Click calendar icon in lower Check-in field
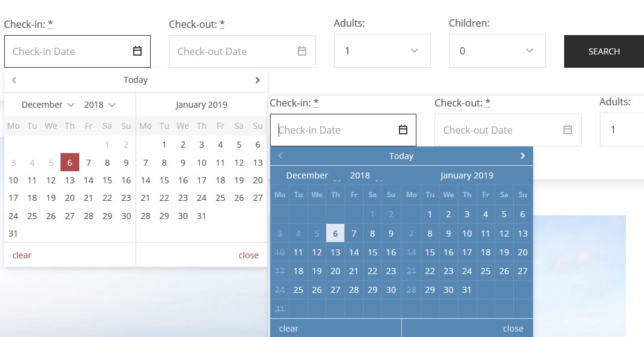 click(403, 129)
